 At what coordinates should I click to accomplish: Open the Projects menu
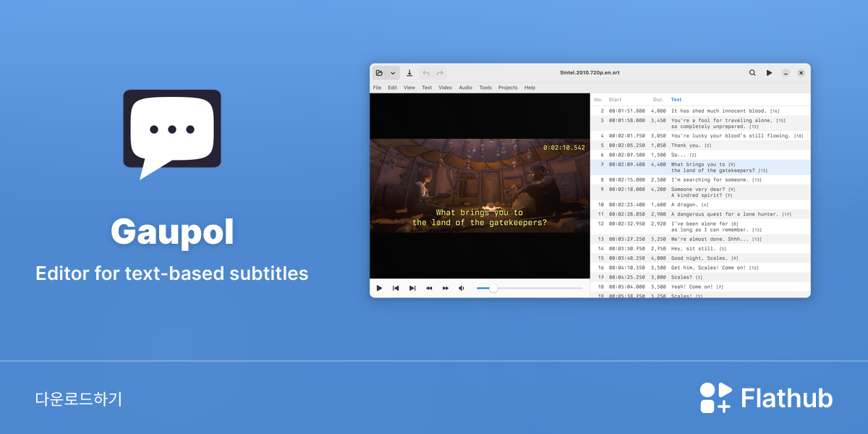click(508, 88)
